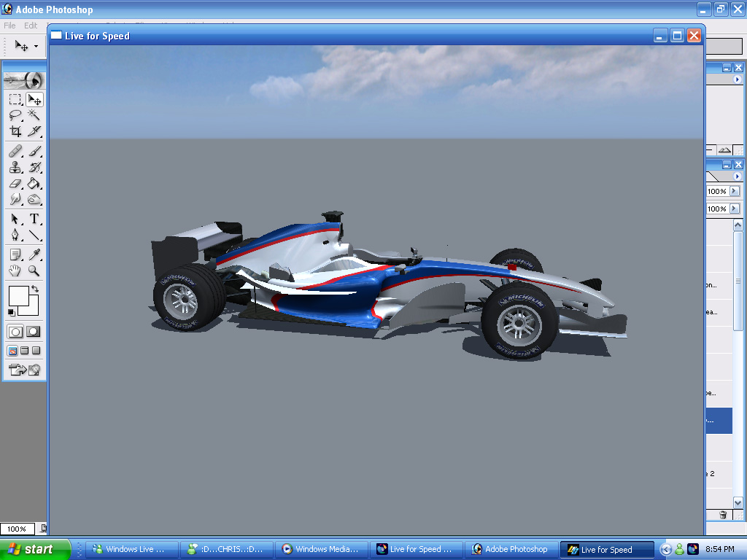Enable Standard Screen mode

[x=13, y=351]
